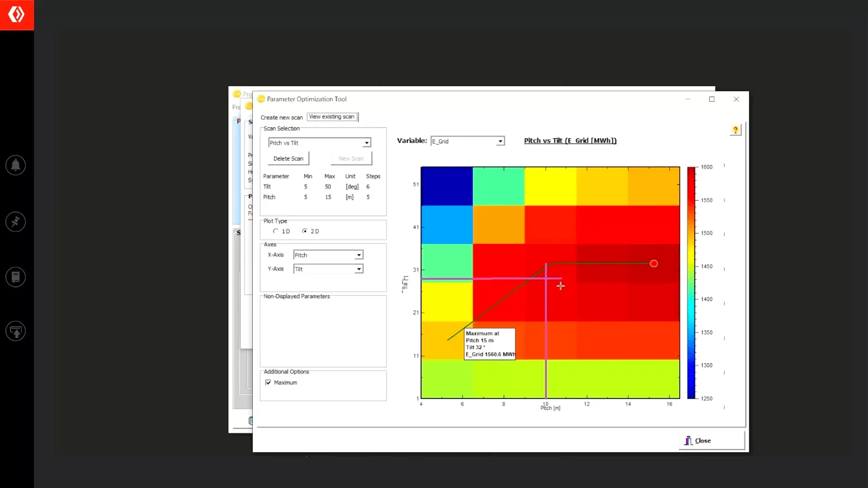This screenshot has width=868, height=488.
Task: Select the 1D plot type radio button
Action: [276, 232]
